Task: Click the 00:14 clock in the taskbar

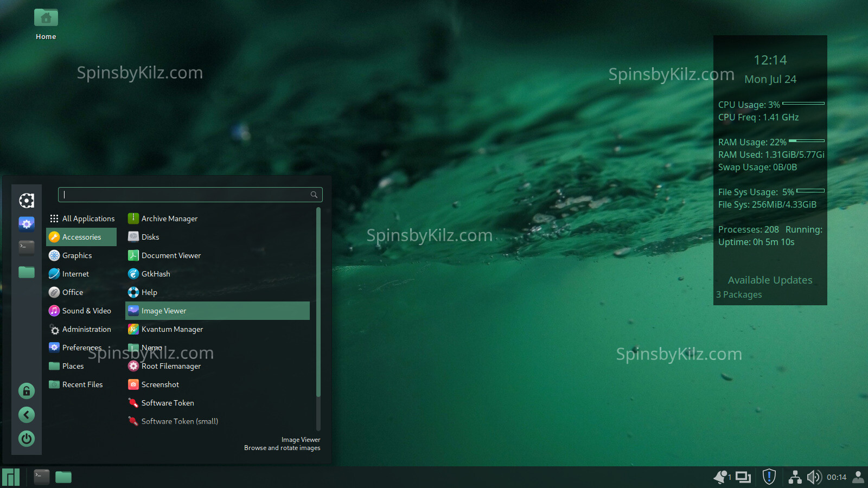Action: click(x=837, y=478)
